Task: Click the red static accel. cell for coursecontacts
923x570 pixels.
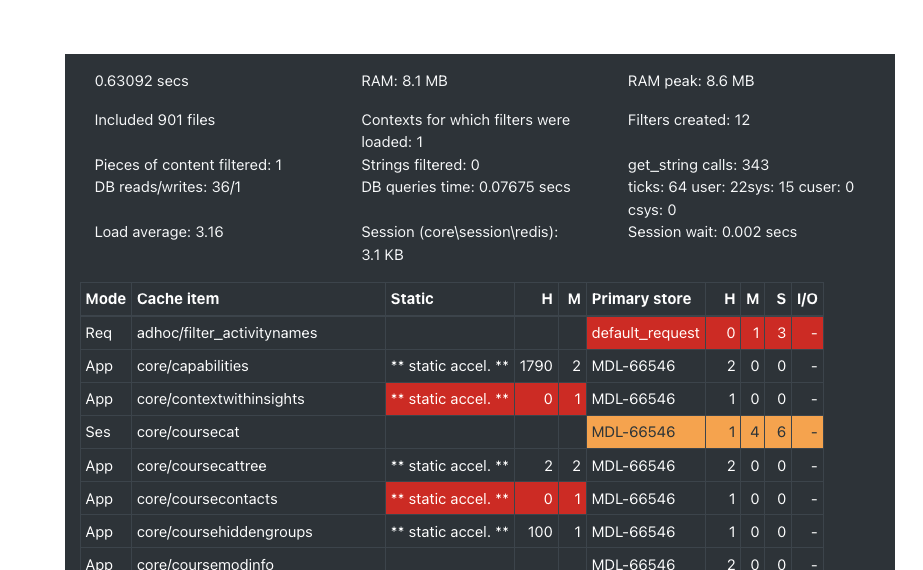Action: pos(450,499)
